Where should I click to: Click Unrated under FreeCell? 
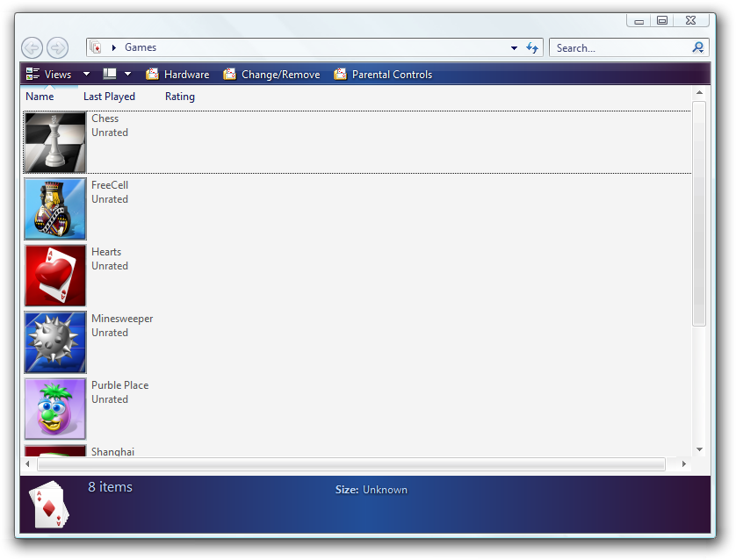point(110,199)
